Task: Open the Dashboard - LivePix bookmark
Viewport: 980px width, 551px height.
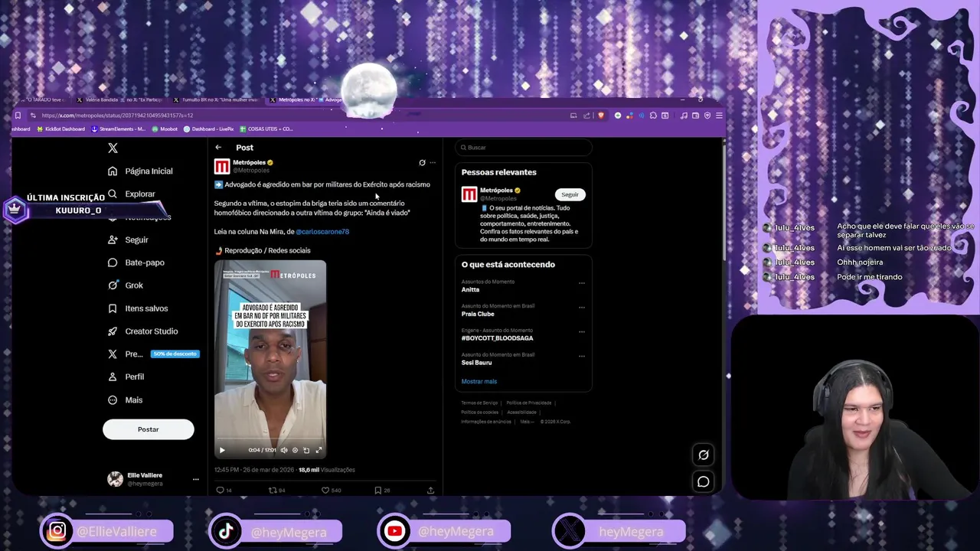Action: (x=208, y=129)
